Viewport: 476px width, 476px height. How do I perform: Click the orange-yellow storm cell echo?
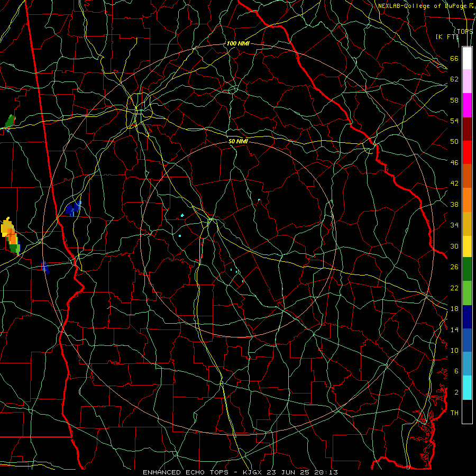10,235
